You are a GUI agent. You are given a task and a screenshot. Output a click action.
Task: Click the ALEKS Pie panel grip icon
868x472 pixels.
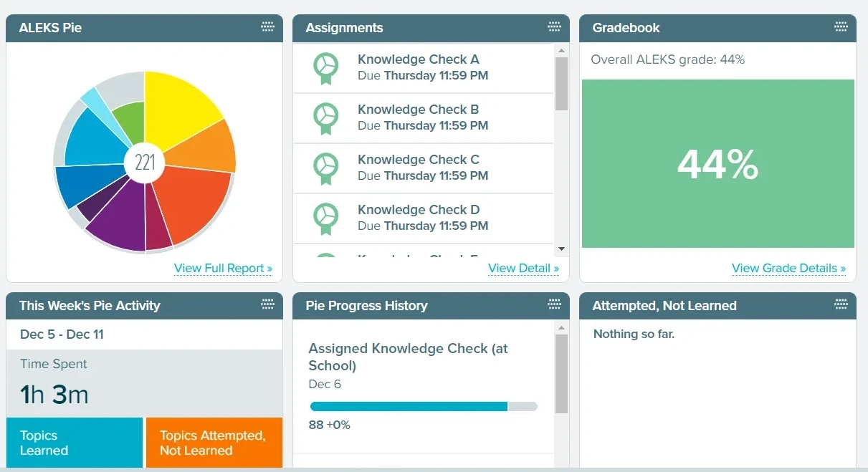pyautogui.click(x=267, y=27)
